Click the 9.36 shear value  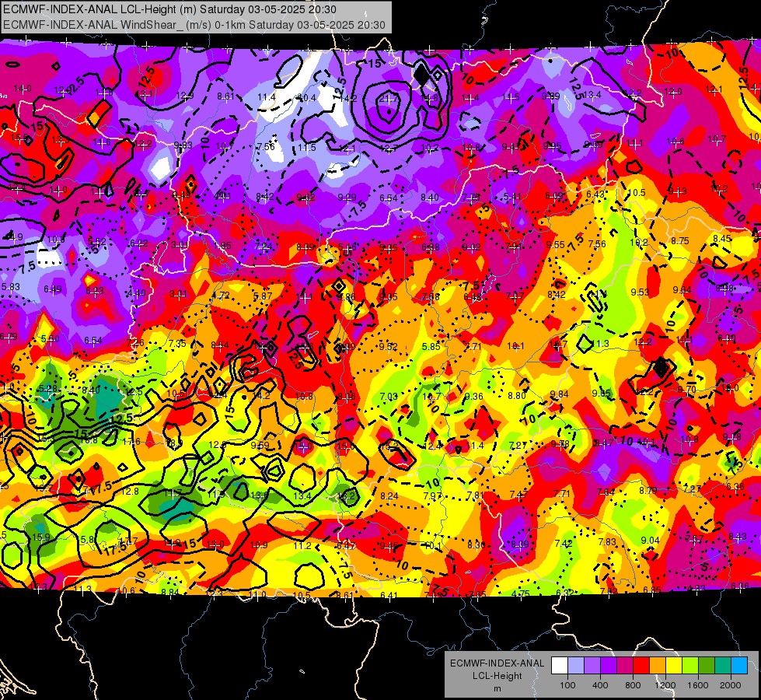coord(473,397)
